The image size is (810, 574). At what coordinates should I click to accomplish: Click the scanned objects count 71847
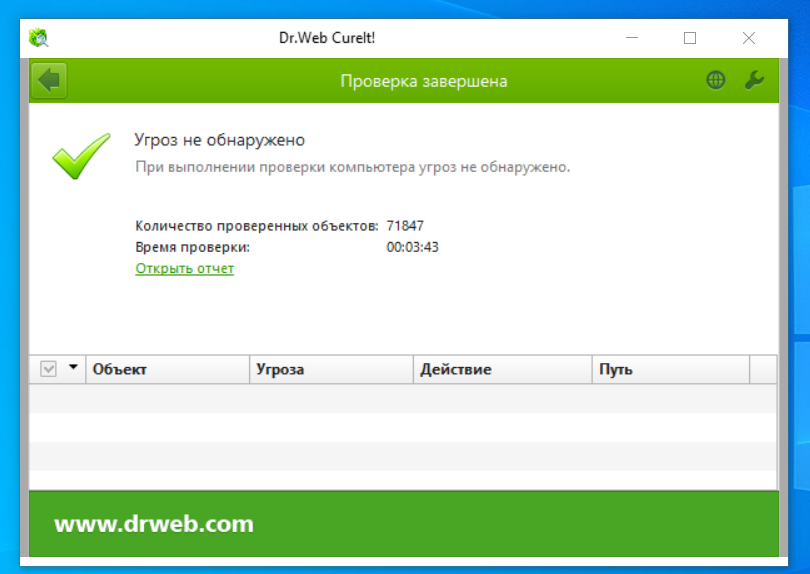(405, 226)
